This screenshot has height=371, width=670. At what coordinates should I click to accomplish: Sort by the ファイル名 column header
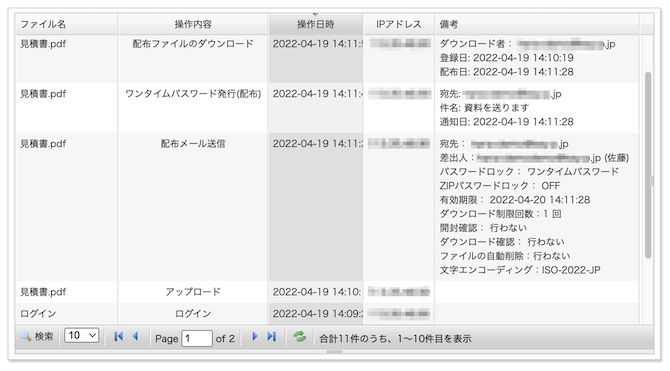67,24
